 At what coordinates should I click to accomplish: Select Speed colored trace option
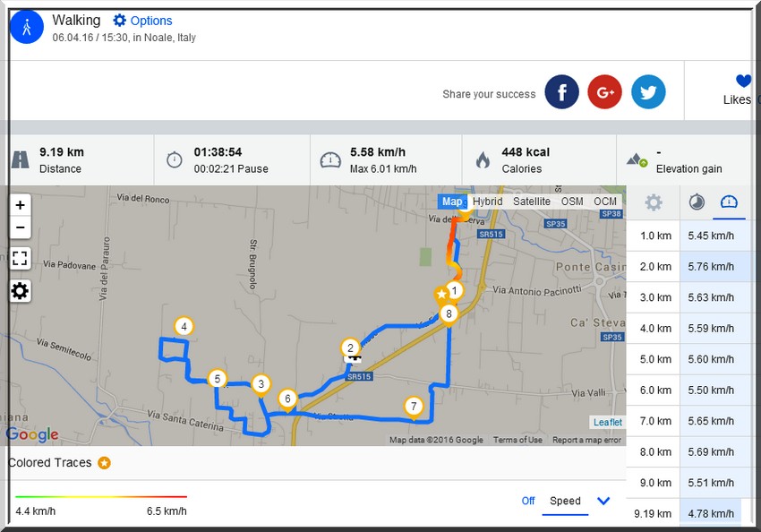(x=565, y=501)
